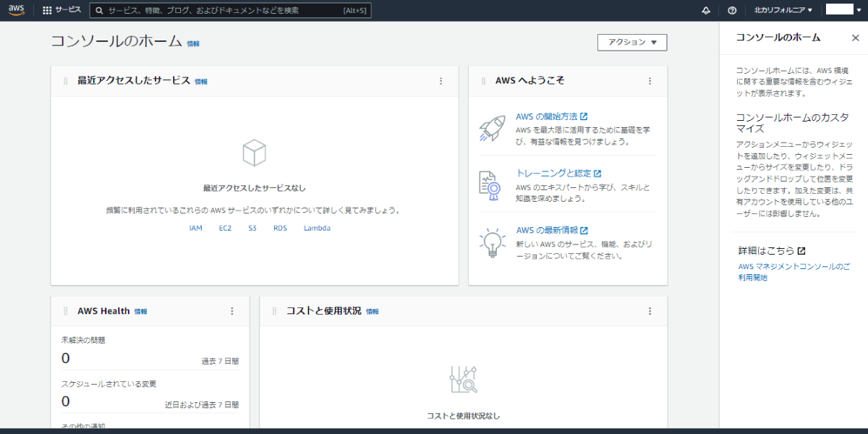Viewport: 868px width, 434px height.
Task: Open the notifications bell icon
Action: 706,11
